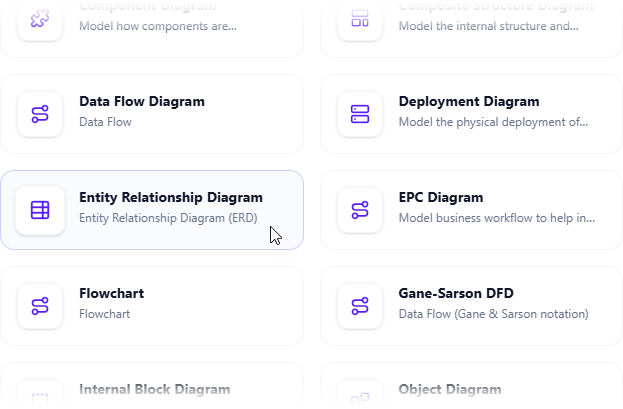Click the Object Diagram icon
623x409 pixels.
[x=360, y=397]
